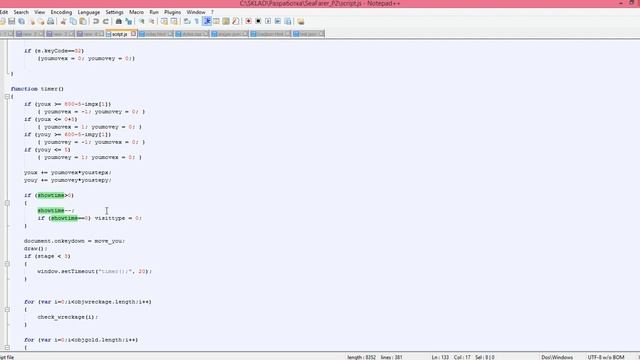Collapse the if (showtime>0) block fold marker
This screenshot has width=640, height=360.
pos(7,203)
